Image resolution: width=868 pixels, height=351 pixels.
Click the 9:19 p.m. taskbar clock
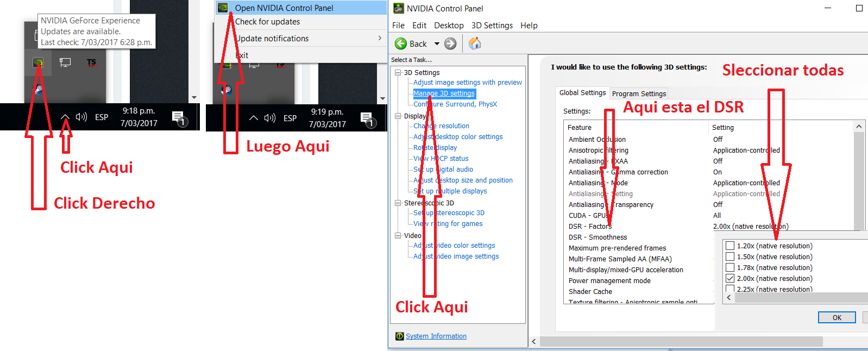click(x=327, y=118)
